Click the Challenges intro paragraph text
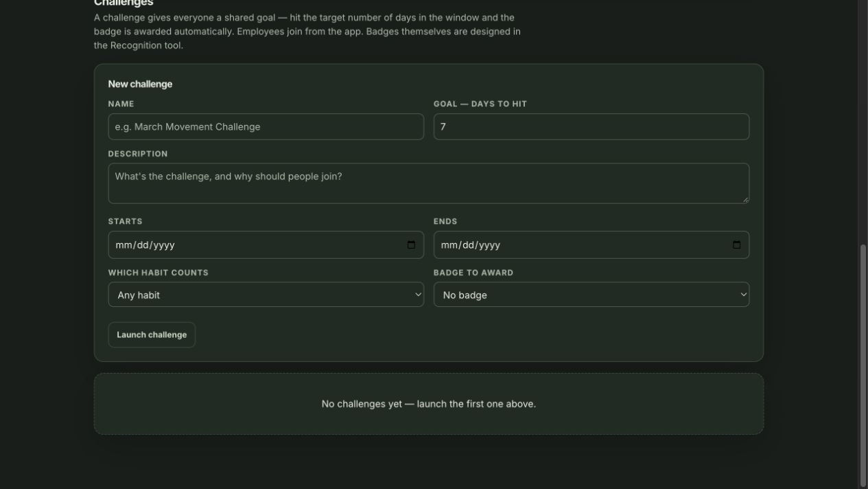Image resolution: width=868 pixels, height=489 pixels. [307, 32]
